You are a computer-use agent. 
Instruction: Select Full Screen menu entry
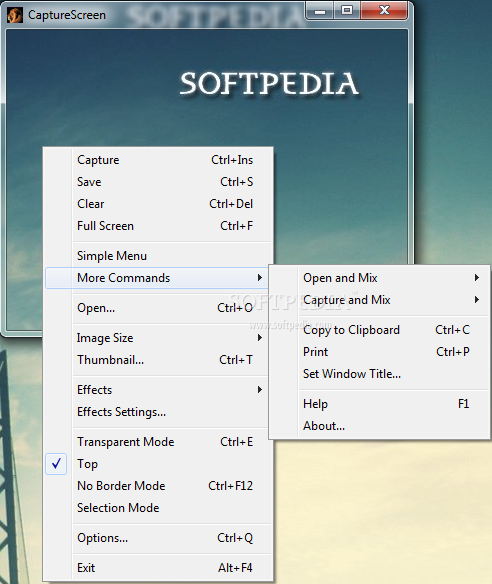(x=159, y=226)
